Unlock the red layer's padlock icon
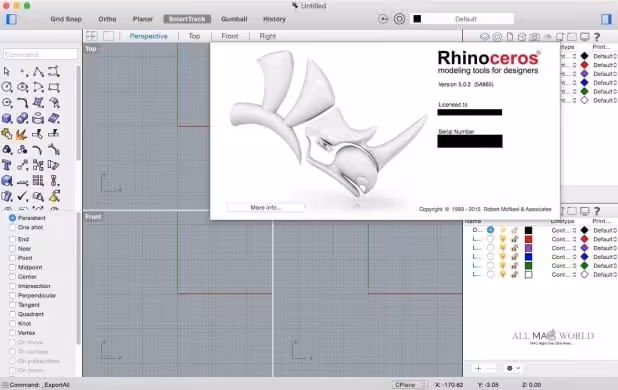The image size is (618, 390). coord(514,239)
